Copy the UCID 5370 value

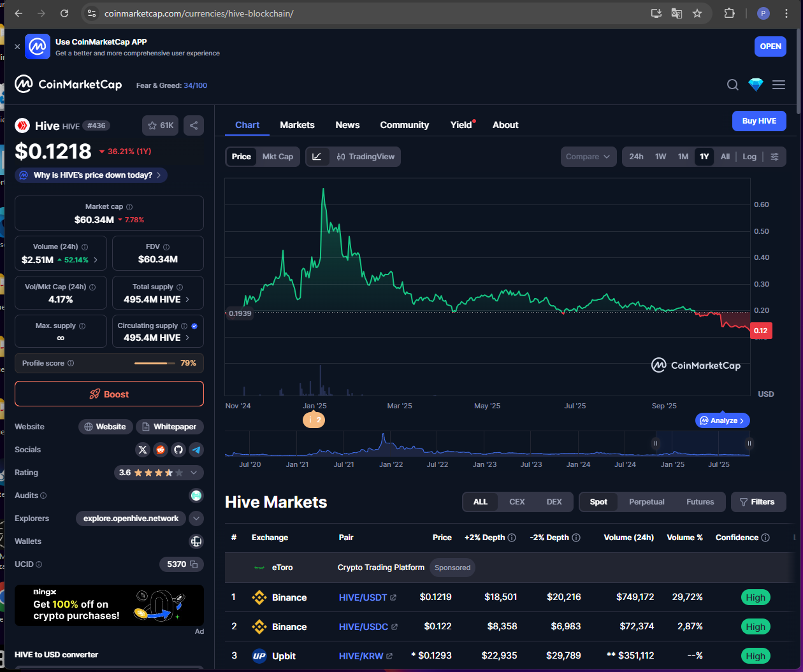coord(194,564)
